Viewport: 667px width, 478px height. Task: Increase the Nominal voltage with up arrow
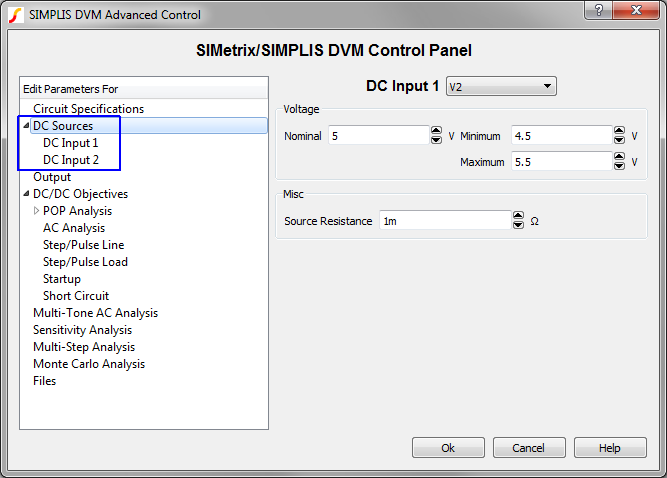tap(435, 131)
